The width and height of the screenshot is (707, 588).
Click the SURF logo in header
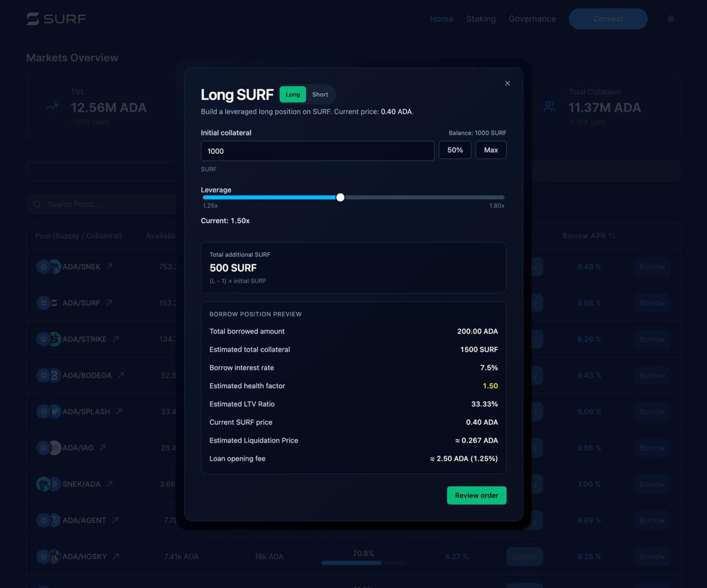56,19
